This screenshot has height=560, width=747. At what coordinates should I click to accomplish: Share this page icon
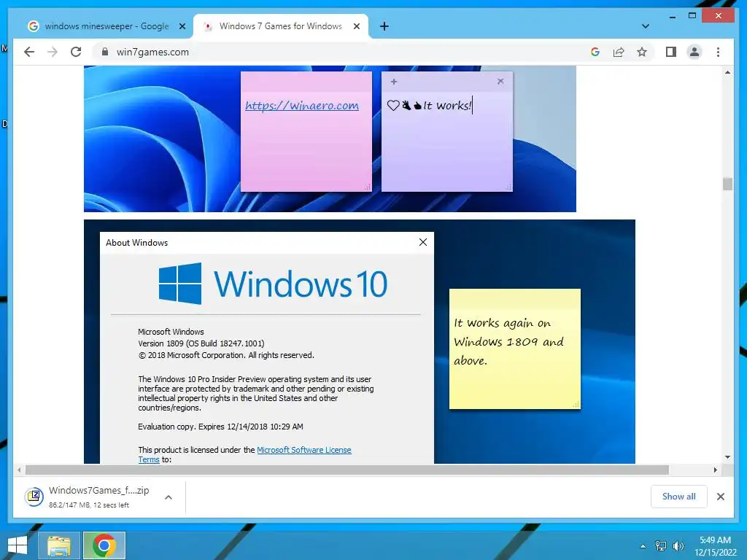[619, 52]
